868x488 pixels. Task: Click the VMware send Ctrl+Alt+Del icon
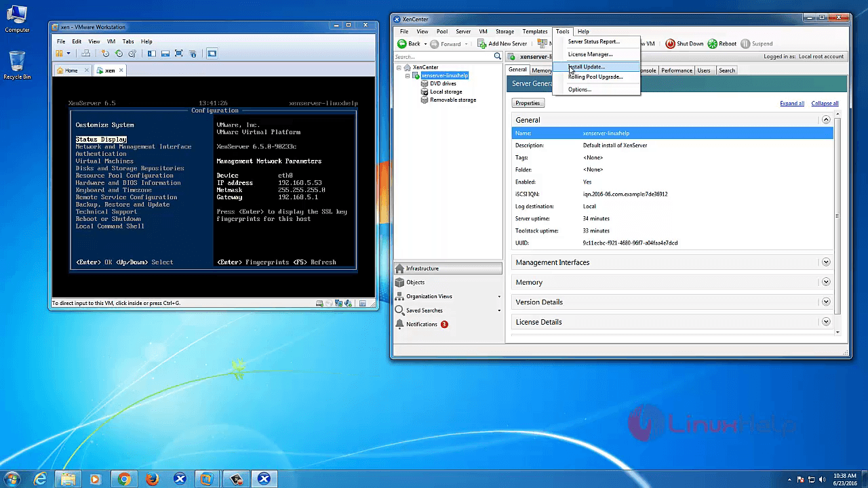click(x=86, y=54)
